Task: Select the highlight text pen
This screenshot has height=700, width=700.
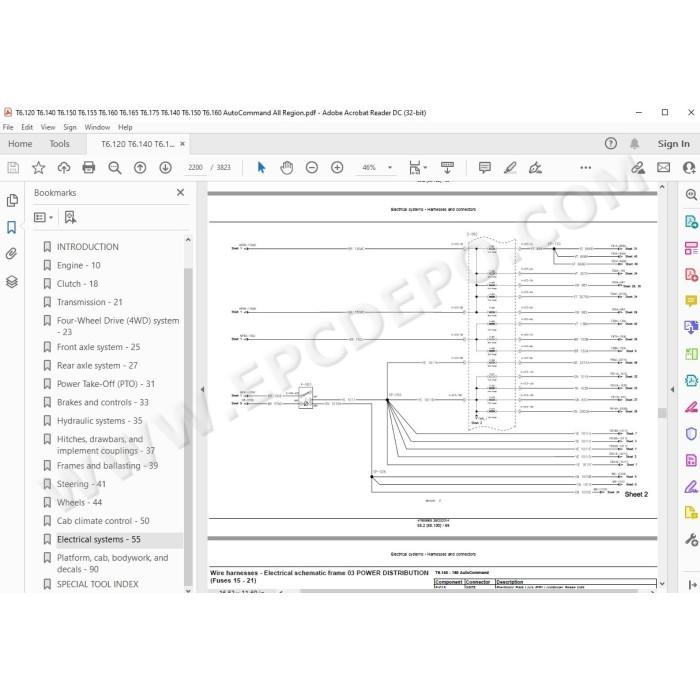Action: [x=510, y=168]
